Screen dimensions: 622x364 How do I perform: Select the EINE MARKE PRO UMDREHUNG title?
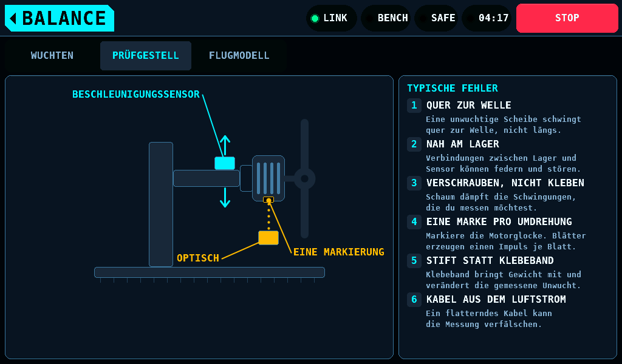tap(499, 222)
